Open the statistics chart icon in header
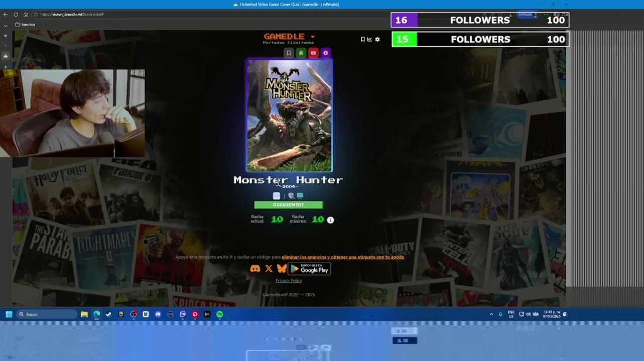Viewport: 644px width, 361px height. [370, 40]
